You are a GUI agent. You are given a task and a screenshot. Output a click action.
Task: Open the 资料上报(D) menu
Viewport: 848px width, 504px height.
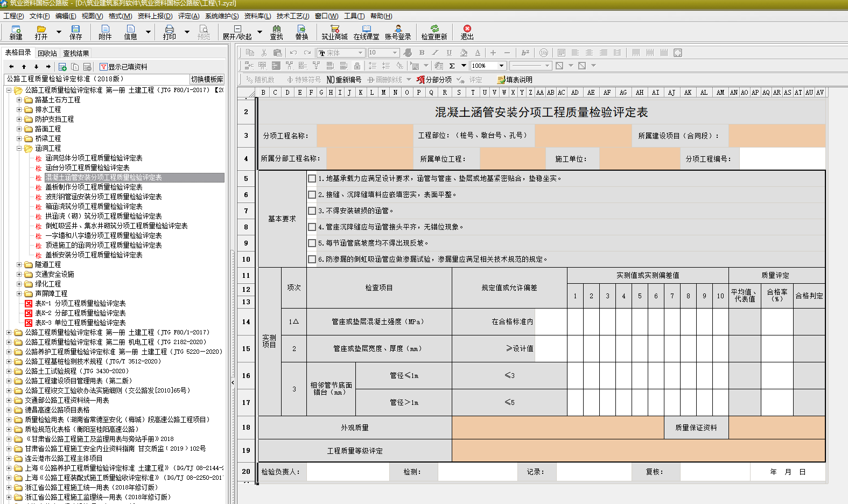(x=155, y=16)
